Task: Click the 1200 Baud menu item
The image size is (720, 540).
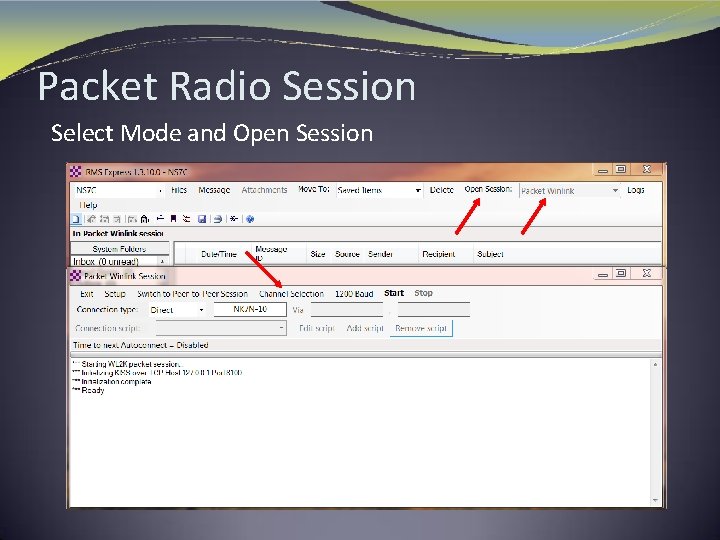Action: click(x=354, y=294)
